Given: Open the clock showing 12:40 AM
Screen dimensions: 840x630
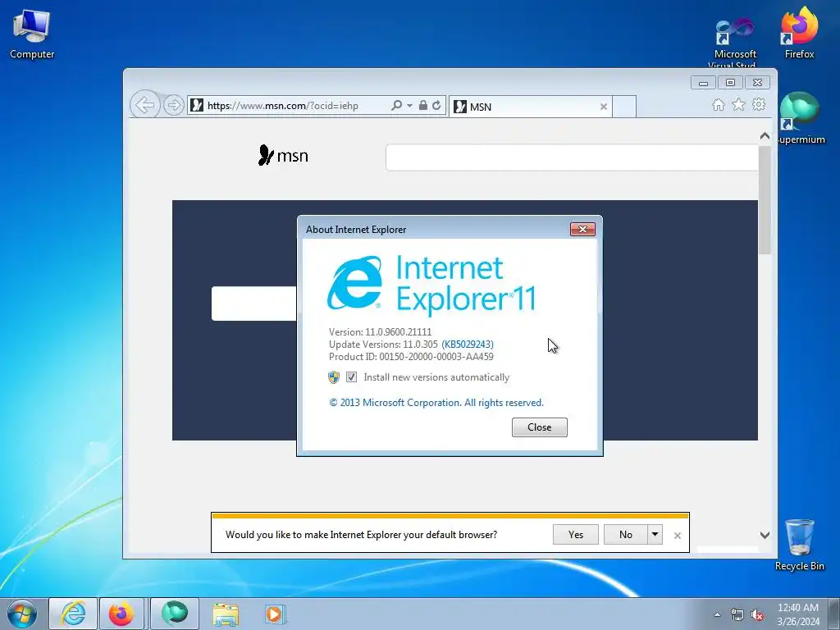Looking at the screenshot, I should click(798, 614).
